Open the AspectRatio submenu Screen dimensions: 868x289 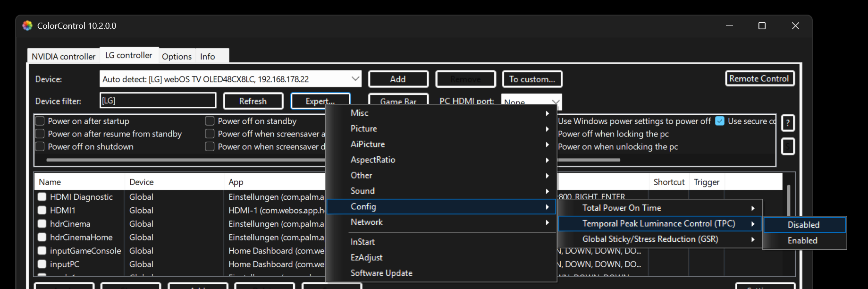pos(441,160)
